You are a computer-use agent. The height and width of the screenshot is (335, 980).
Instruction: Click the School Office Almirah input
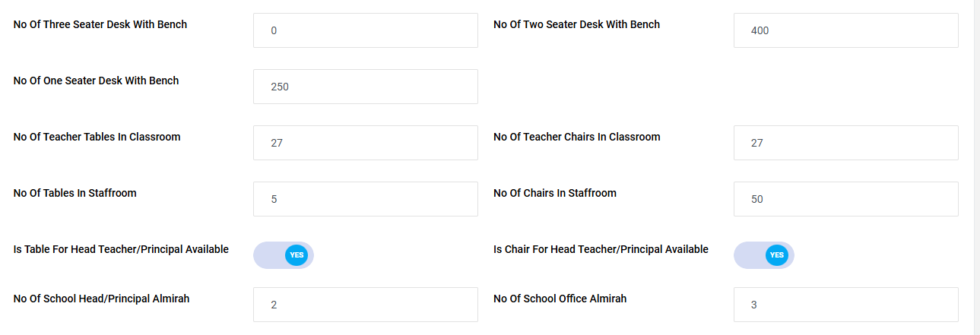845,305
